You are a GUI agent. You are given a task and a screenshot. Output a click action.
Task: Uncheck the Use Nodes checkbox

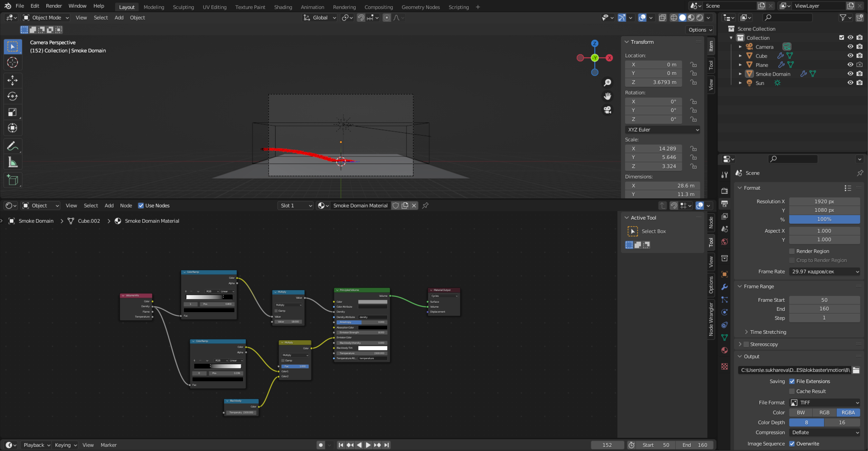tap(141, 205)
